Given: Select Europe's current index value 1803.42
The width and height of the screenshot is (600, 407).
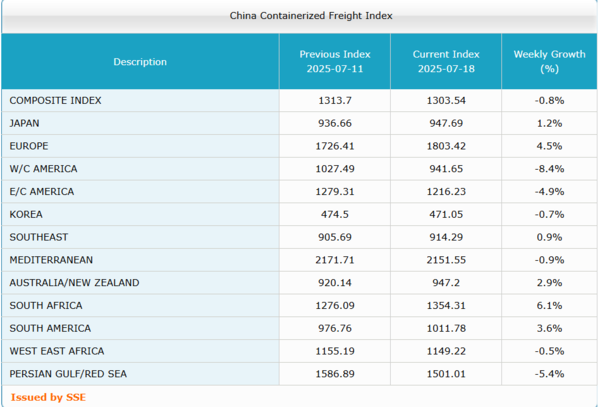Looking at the screenshot, I should [448, 146].
